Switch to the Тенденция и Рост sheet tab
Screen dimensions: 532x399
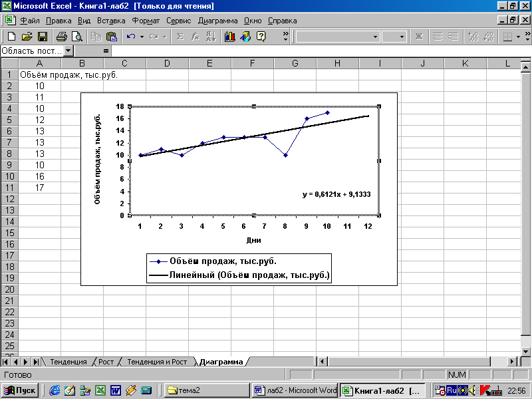pos(157,362)
